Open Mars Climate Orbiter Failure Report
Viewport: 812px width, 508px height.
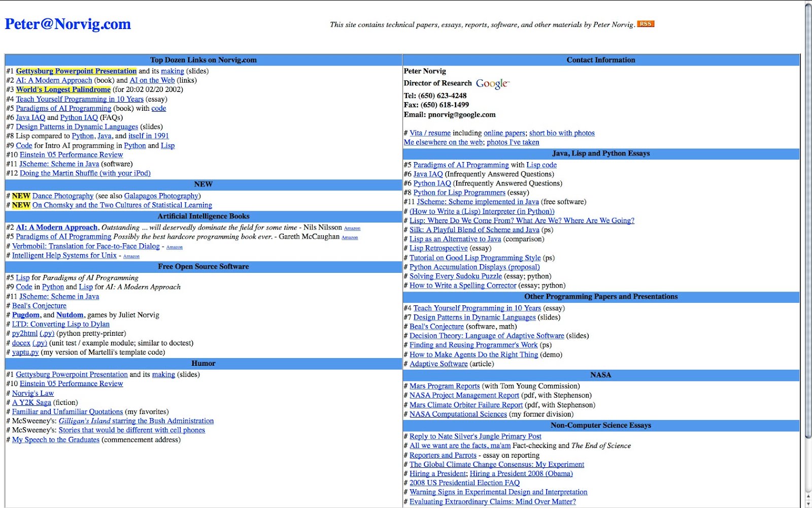466,405
